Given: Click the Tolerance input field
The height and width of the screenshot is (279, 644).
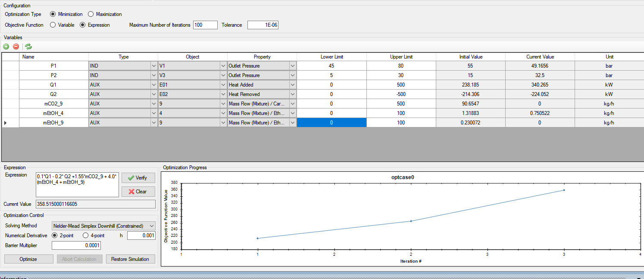Looking at the screenshot, I should (263, 25).
